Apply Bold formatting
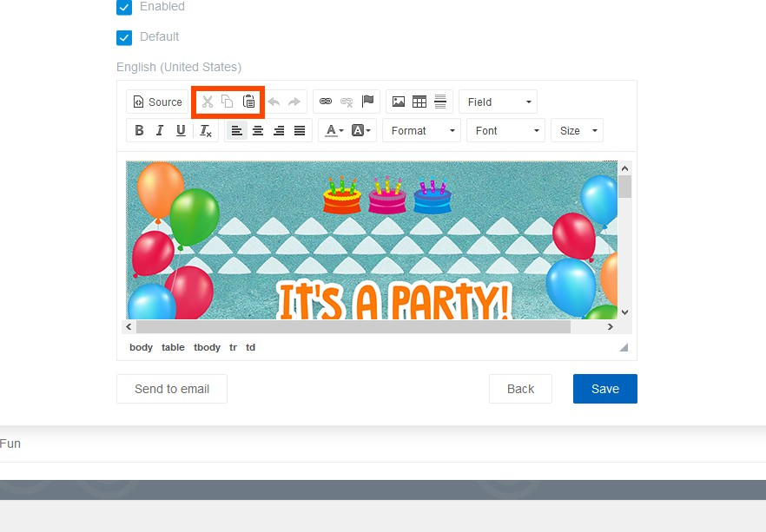766x532 pixels. coord(139,130)
